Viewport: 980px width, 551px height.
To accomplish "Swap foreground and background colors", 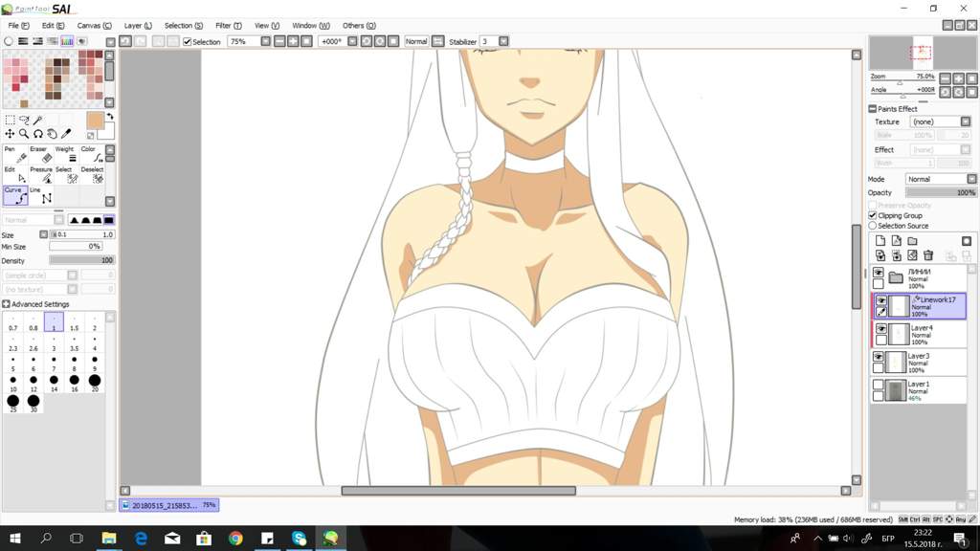I will pos(110,116).
